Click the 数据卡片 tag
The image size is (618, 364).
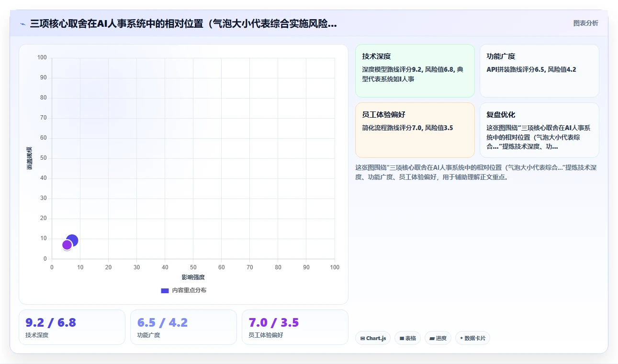tap(472, 338)
